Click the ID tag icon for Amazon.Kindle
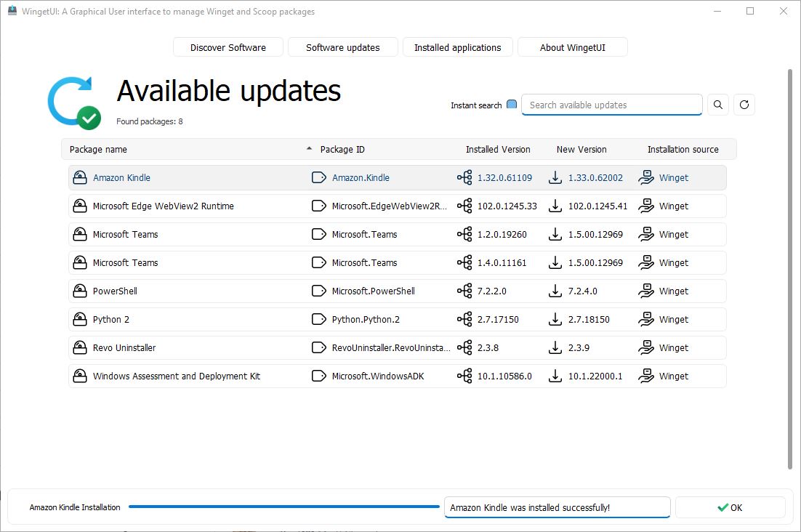Image resolution: width=801 pixels, height=532 pixels. (319, 177)
